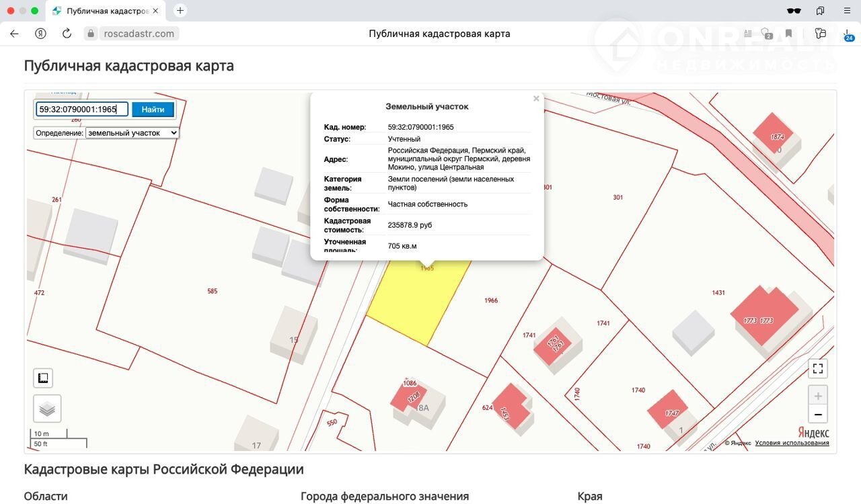861x504 pixels.
Task: Reload the page in the browser toolbar
Action: (x=67, y=34)
